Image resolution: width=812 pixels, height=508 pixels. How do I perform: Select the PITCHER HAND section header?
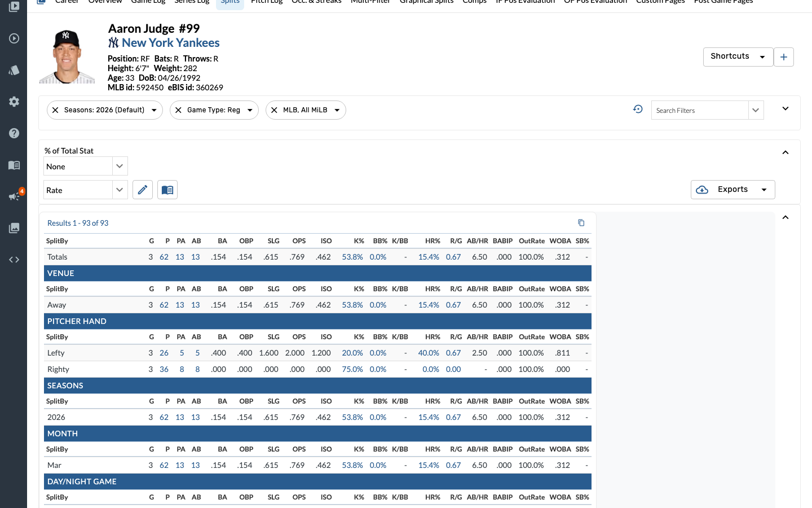coord(317,321)
